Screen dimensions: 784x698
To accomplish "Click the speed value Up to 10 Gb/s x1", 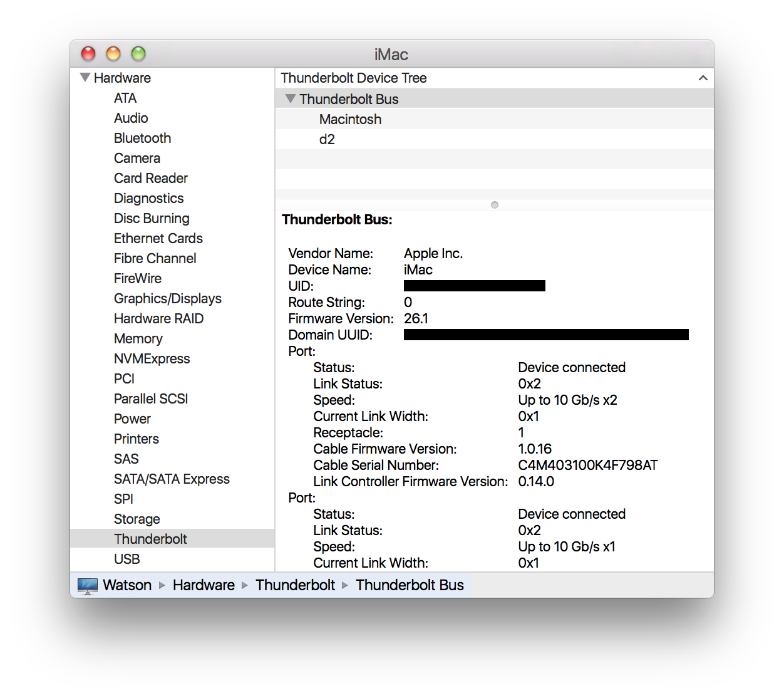I will tap(567, 546).
